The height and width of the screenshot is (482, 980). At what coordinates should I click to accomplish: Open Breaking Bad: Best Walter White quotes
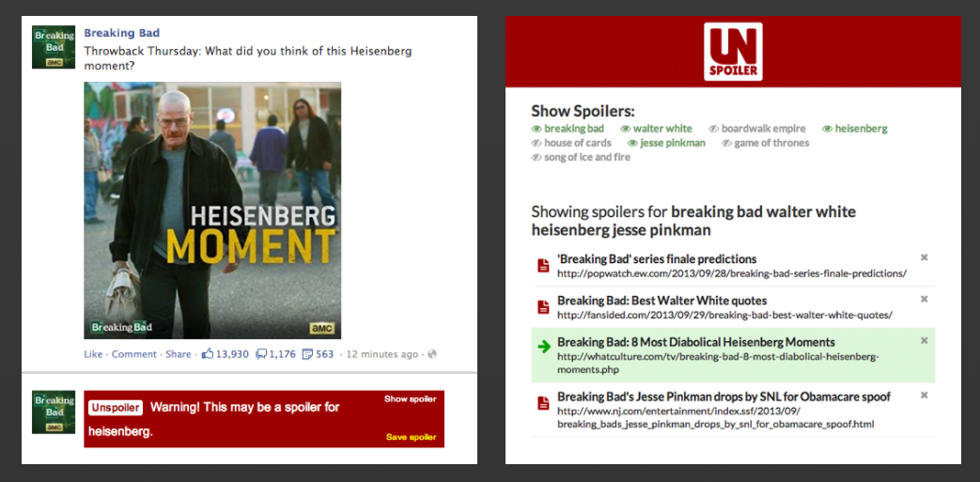tap(661, 301)
